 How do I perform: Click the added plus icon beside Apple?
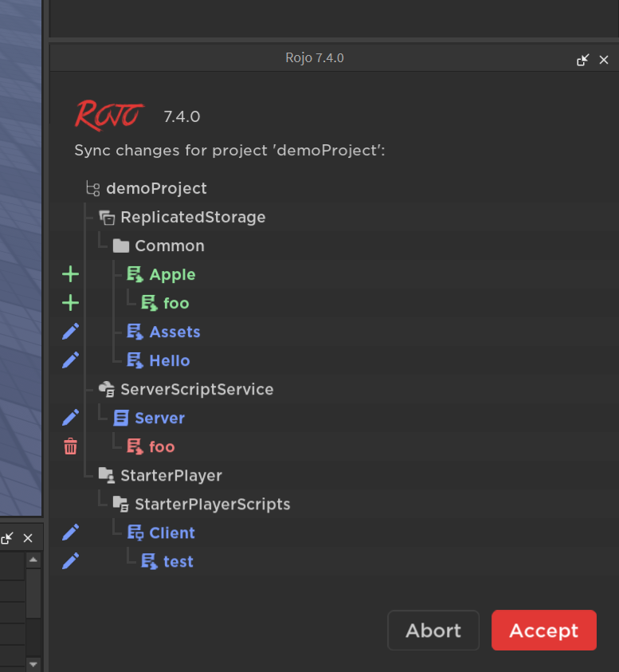point(70,274)
